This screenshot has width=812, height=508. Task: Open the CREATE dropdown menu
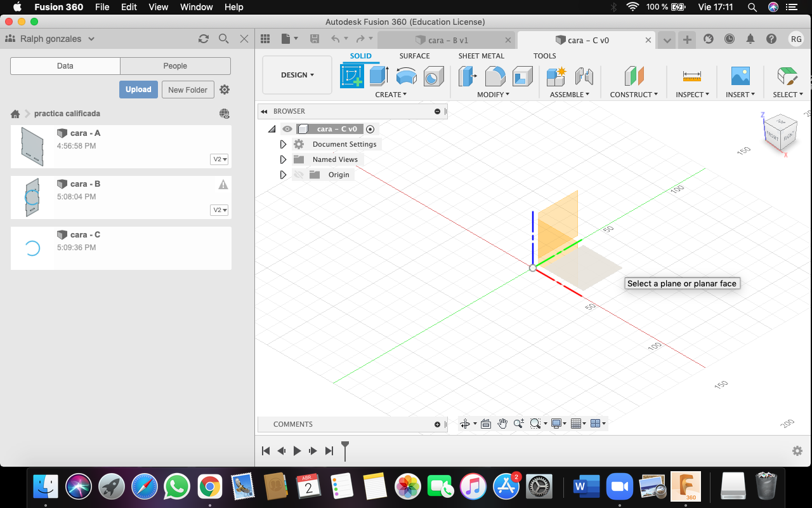click(x=391, y=95)
